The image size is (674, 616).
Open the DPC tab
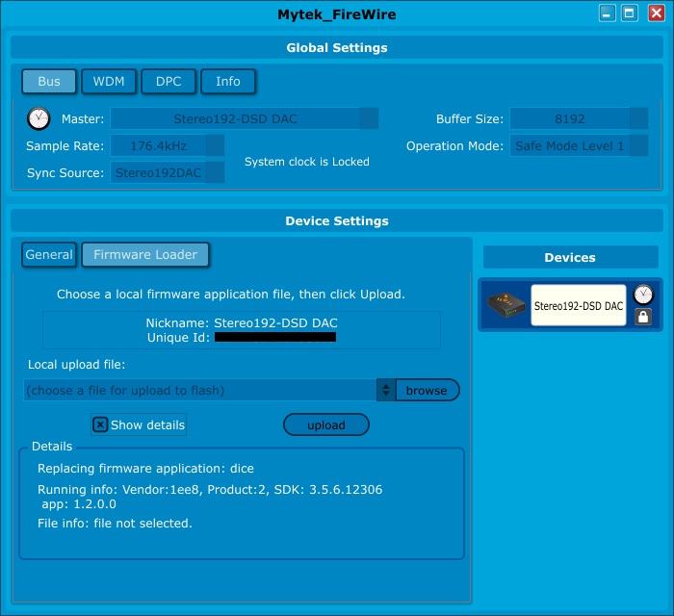(168, 82)
